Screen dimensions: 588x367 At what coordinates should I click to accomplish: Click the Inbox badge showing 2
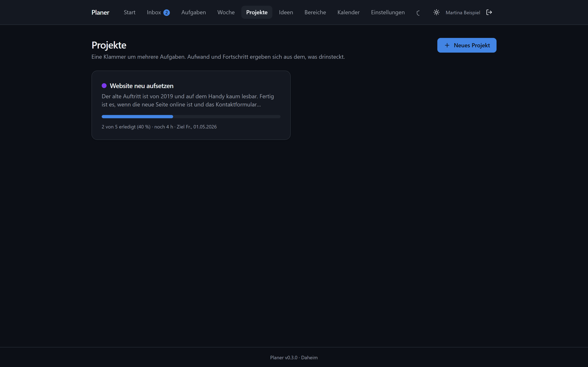166,13
